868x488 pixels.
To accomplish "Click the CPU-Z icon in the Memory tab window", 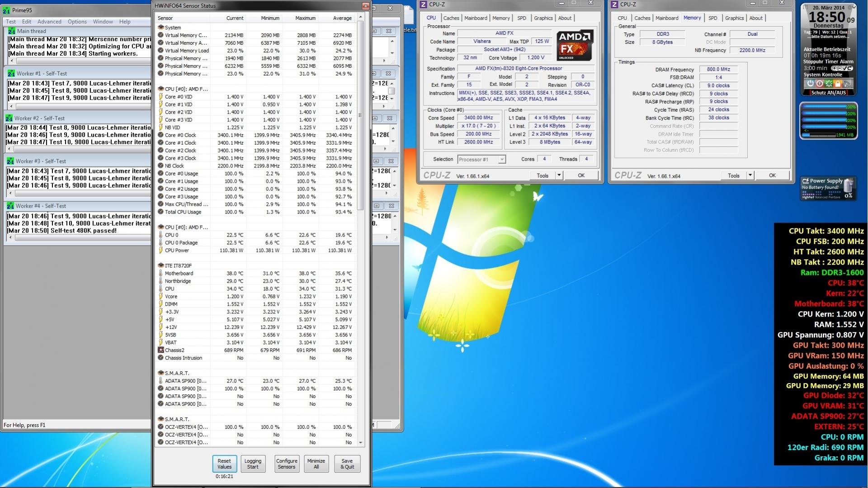I will click(614, 5).
